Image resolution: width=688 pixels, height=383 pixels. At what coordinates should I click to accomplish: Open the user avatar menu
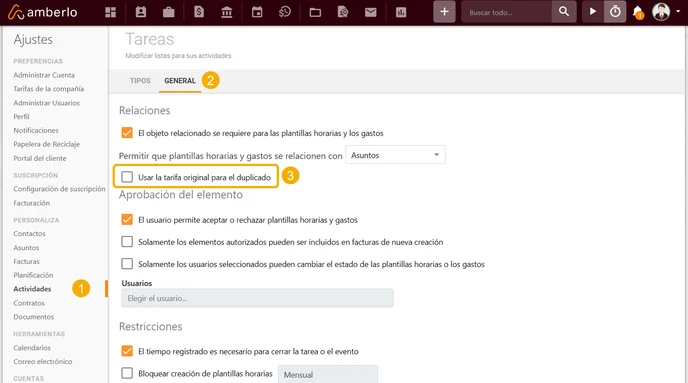click(x=661, y=12)
